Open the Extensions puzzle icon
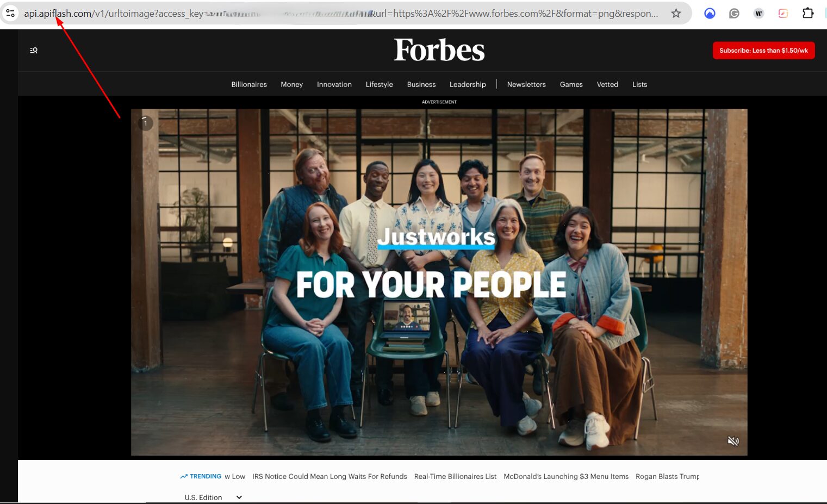 [x=808, y=13]
